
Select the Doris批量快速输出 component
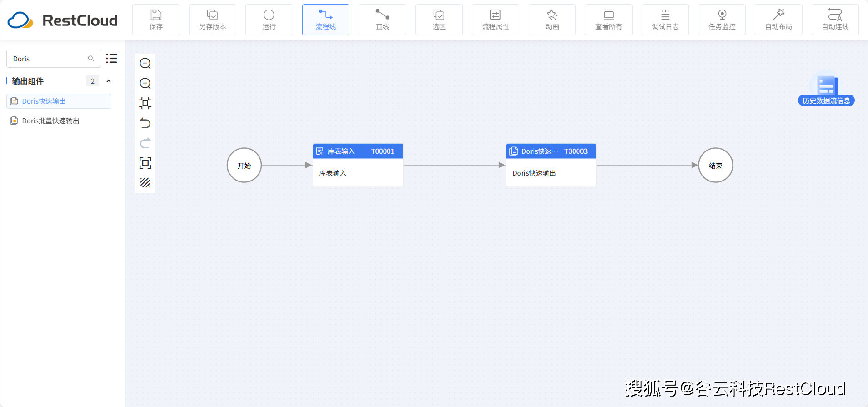coord(50,121)
